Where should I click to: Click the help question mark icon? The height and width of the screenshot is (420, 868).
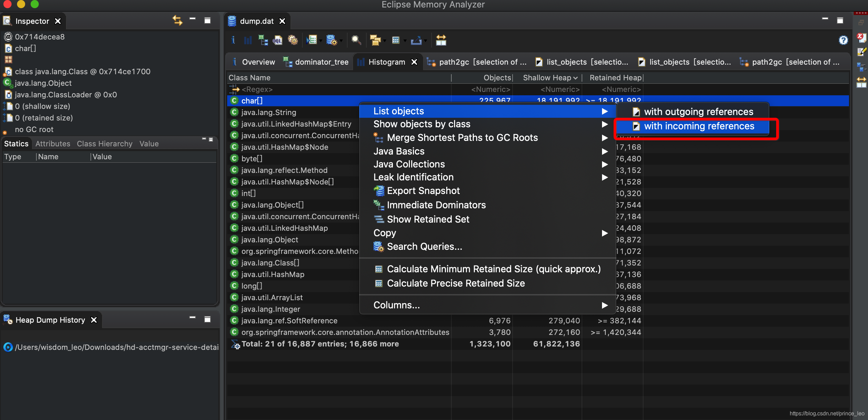point(843,41)
